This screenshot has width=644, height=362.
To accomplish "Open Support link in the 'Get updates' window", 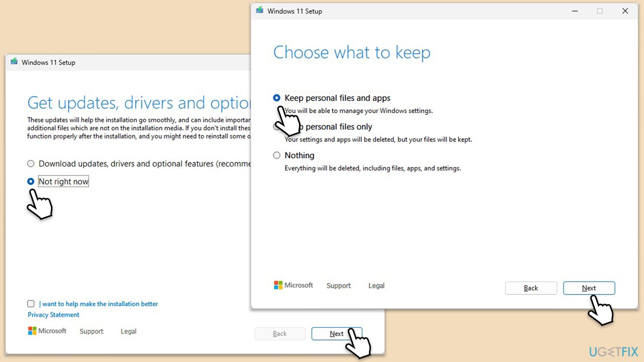I will click(92, 331).
